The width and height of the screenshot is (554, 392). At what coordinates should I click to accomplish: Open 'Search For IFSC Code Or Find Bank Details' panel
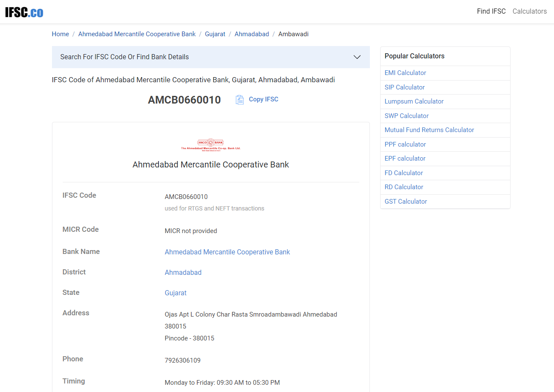click(211, 57)
